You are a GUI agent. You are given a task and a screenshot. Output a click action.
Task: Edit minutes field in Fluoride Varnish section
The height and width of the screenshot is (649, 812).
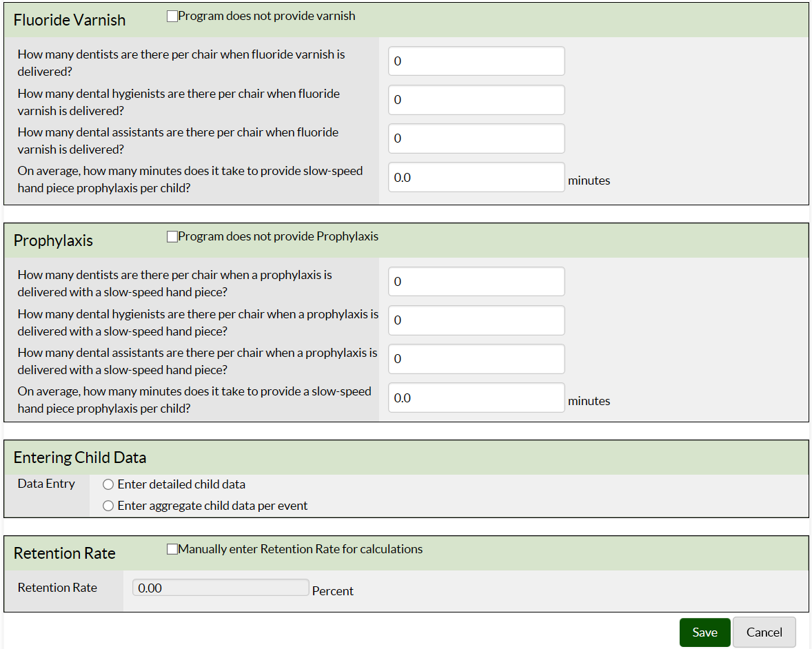click(476, 177)
